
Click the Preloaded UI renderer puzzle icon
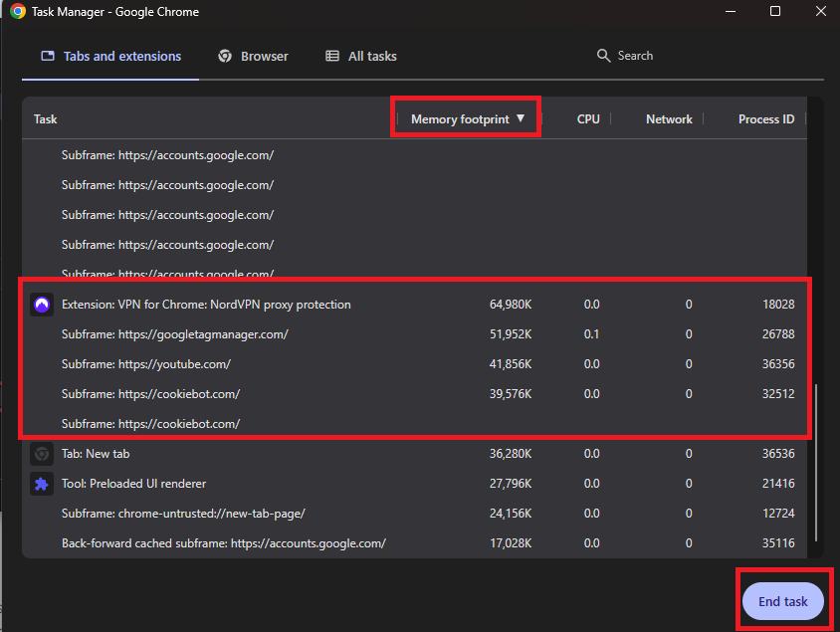click(41, 484)
